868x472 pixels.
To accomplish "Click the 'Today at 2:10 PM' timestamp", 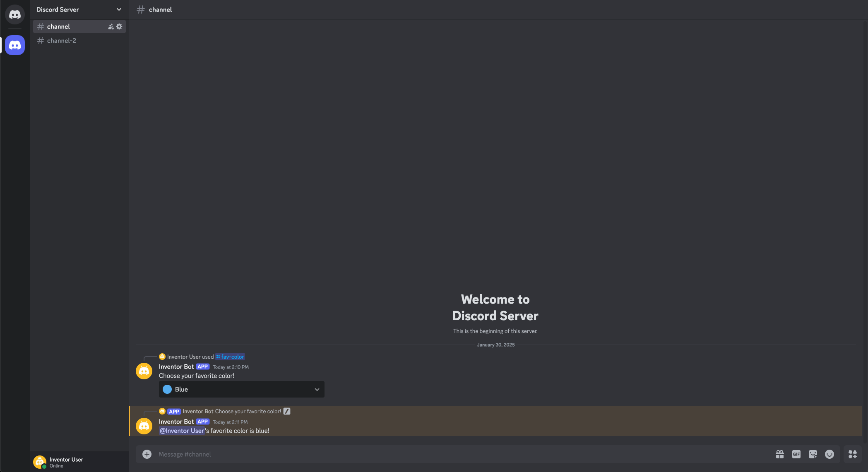I will coord(231,367).
